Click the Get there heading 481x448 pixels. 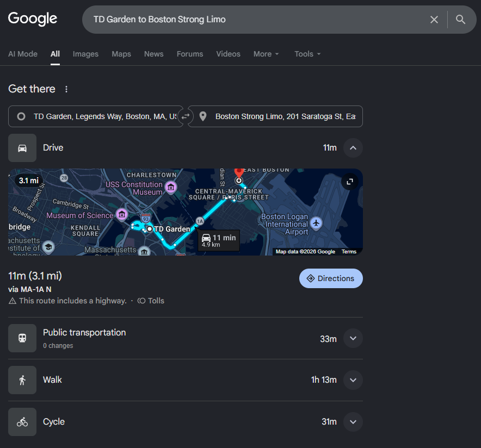click(32, 89)
